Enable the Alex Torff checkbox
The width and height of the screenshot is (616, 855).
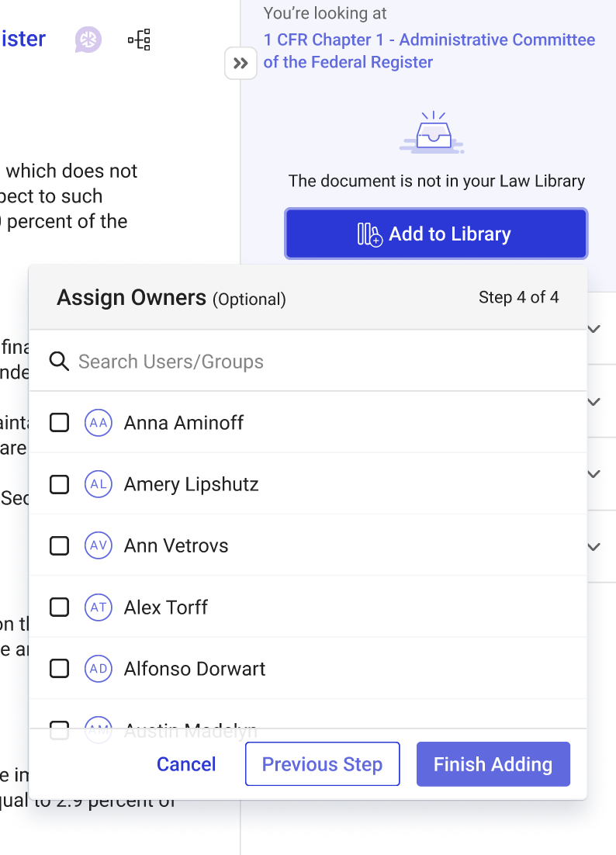pyautogui.click(x=60, y=607)
